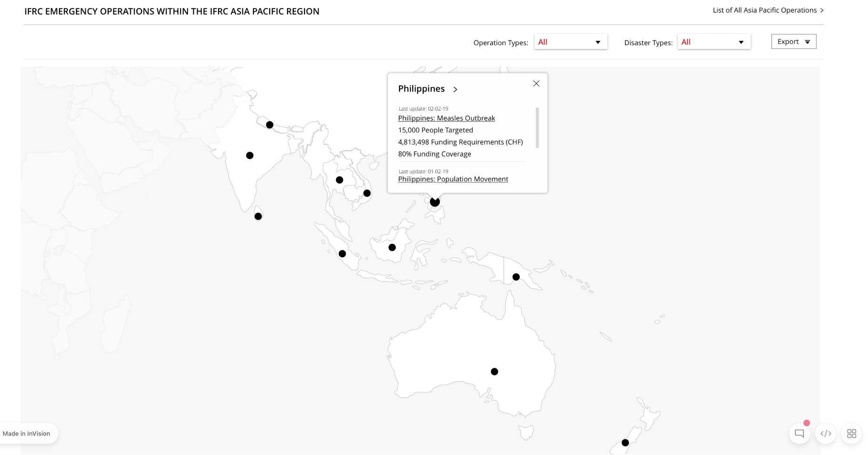This screenshot has width=868, height=455.
Task: Open the Disaster Types dropdown
Action: (x=713, y=41)
